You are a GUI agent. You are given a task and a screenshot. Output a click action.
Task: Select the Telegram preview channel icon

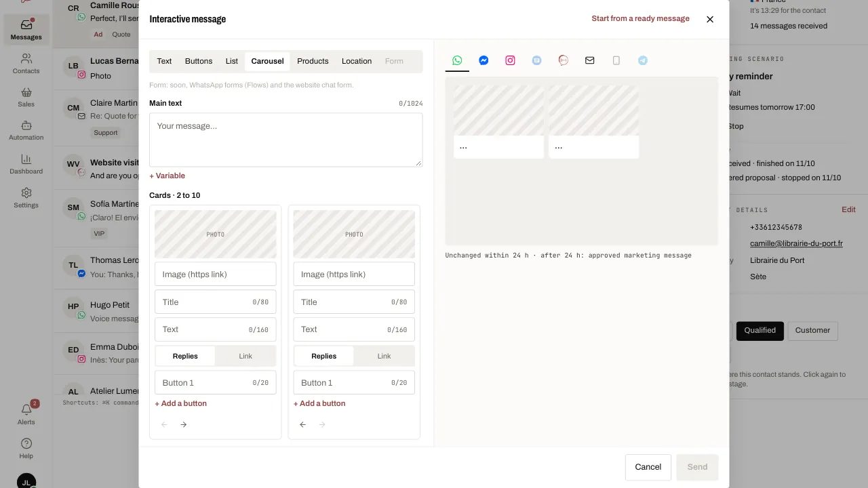coord(642,60)
